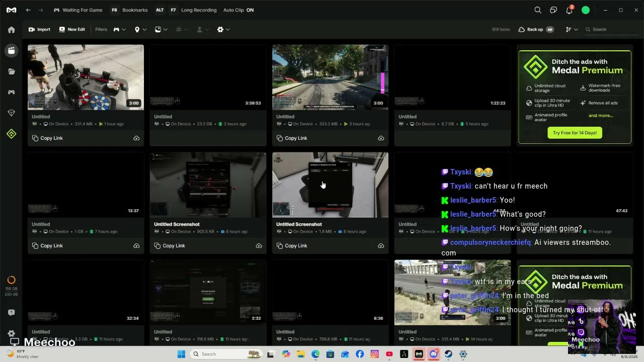Open the 3:39:53 clip thumbnail
This screenshot has height=362, width=644.
click(x=208, y=77)
